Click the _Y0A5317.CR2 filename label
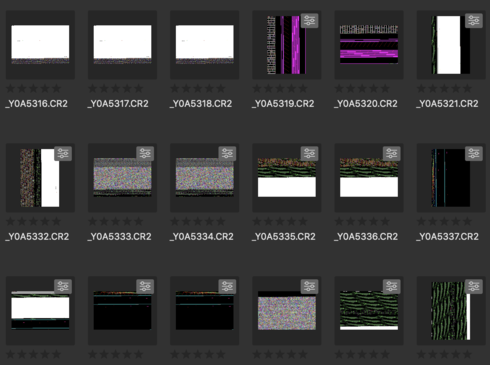 click(118, 104)
